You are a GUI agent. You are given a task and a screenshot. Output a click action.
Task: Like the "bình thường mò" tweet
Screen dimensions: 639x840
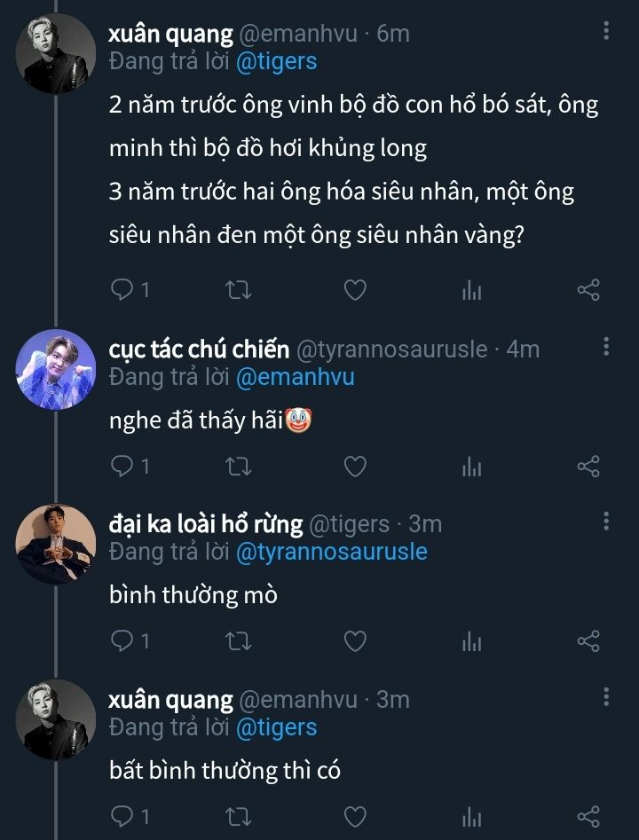[x=355, y=640]
